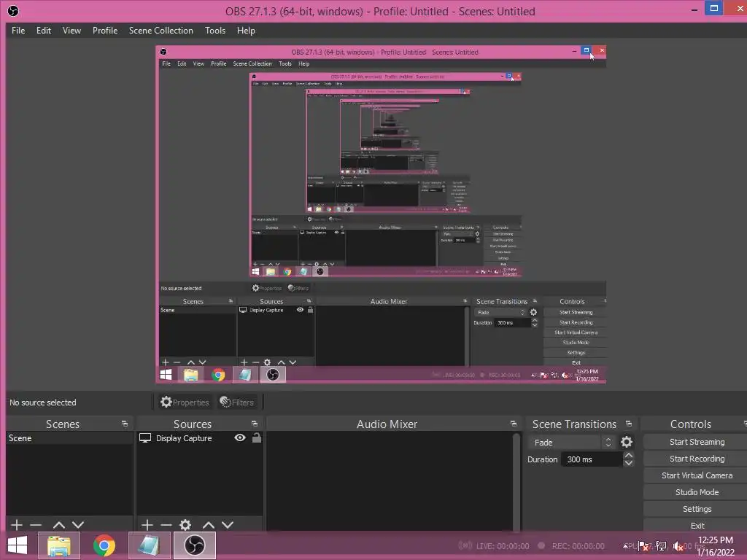This screenshot has height=560, width=747.
Task: Click the network tray icon
Action: coord(661,546)
